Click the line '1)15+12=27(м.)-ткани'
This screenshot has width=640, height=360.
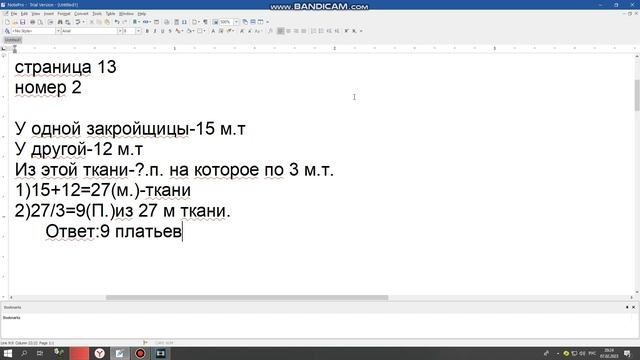click(103, 190)
